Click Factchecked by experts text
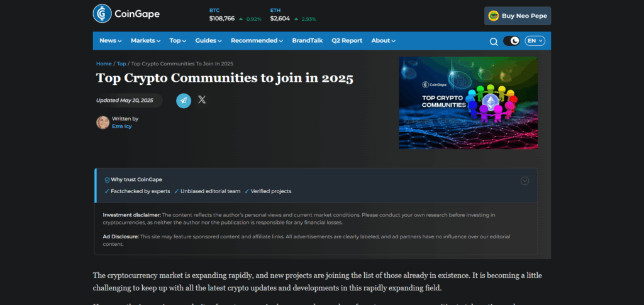The height and width of the screenshot is (305, 644). click(x=140, y=191)
